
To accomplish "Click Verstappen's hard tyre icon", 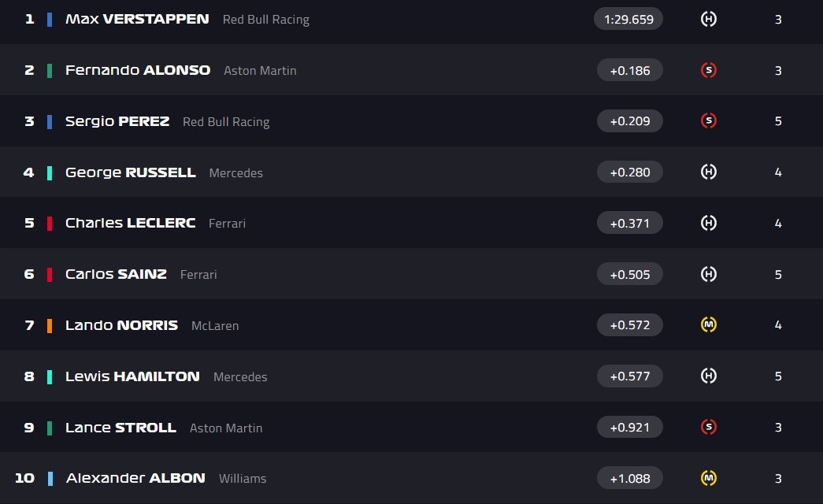I will [x=708, y=19].
